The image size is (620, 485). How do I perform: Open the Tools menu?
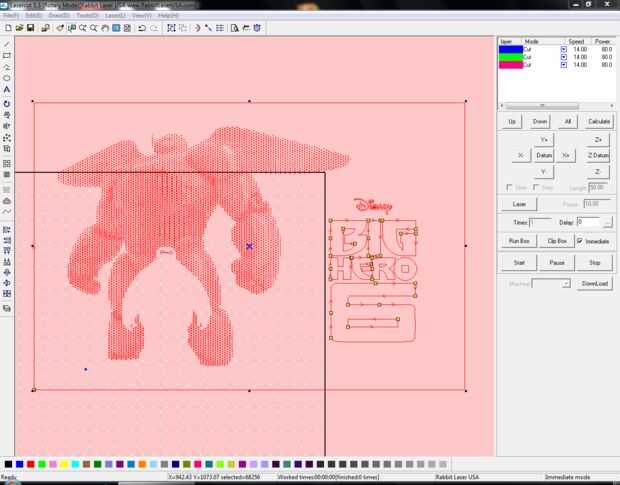87,15
